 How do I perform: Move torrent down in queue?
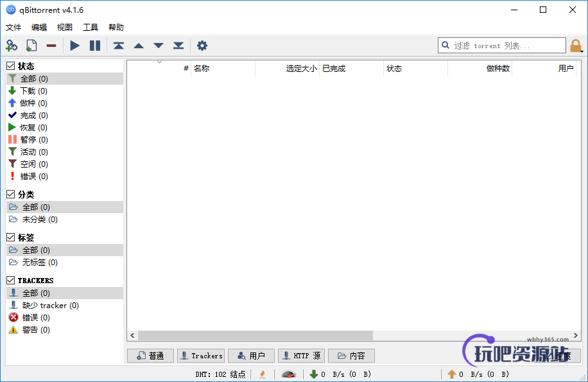tap(159, 46)
